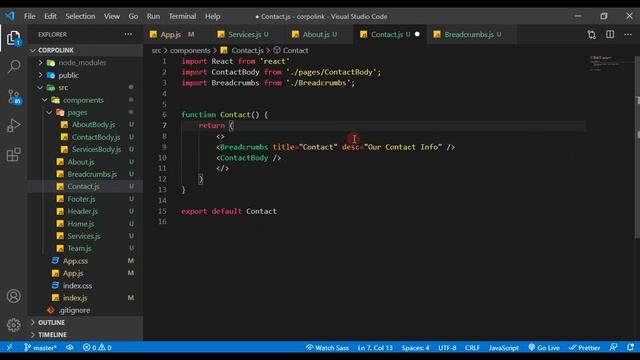Click the code minimap preview
640x360 pixels.
click(x=606, y=63)
